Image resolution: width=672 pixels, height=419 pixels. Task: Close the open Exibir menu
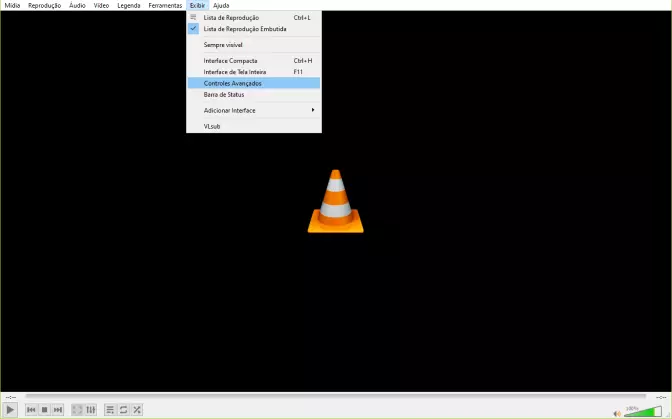198,5
